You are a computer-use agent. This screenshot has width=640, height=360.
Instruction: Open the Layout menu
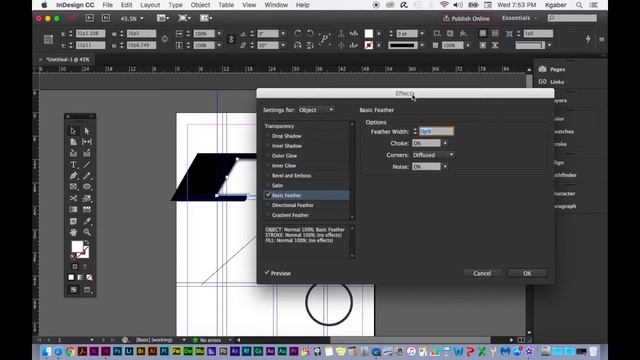[150, 5]
